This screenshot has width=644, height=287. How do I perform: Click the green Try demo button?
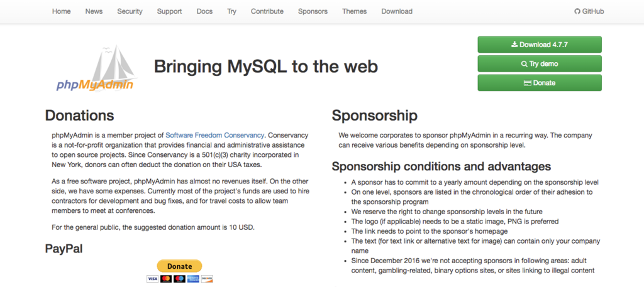[540, 64]
